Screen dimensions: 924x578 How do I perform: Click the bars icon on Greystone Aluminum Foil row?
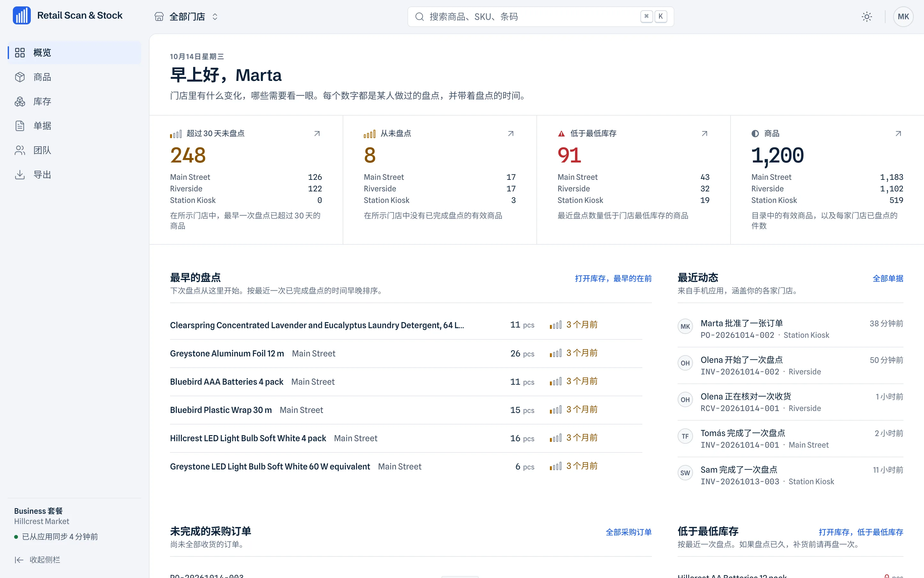(556, 354)
